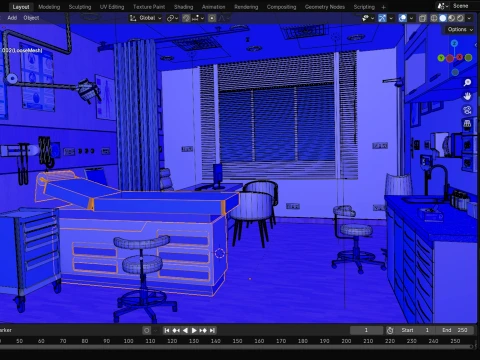Switch to the Shading workspace tab
480x360 pixels.
(183, 7)
